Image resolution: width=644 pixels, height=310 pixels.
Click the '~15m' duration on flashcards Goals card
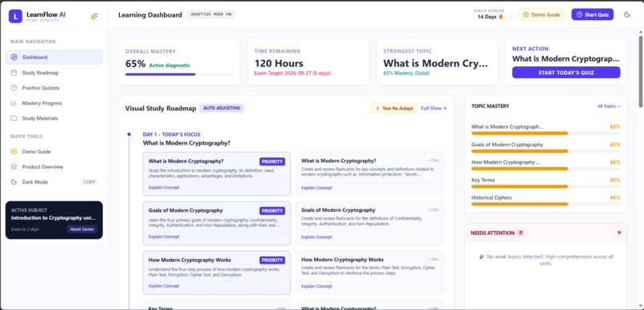pos(433,210)
